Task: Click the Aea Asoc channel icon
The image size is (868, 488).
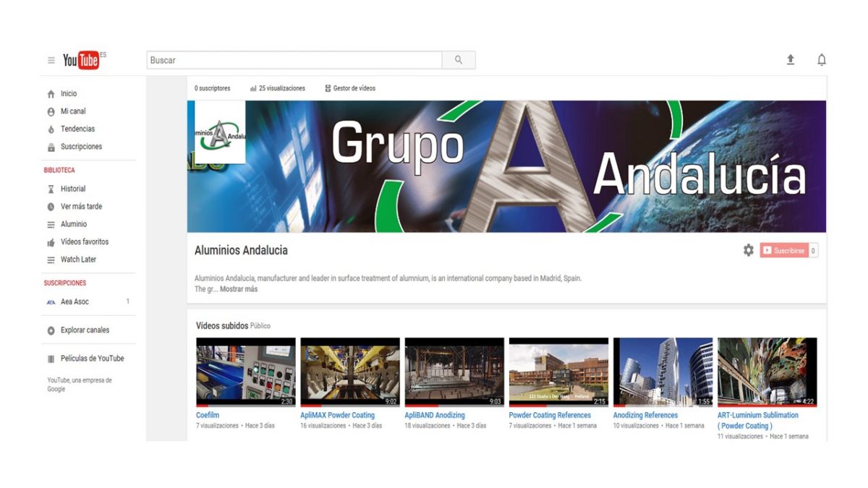Action: pyautogui.click(x=51, y=301)
